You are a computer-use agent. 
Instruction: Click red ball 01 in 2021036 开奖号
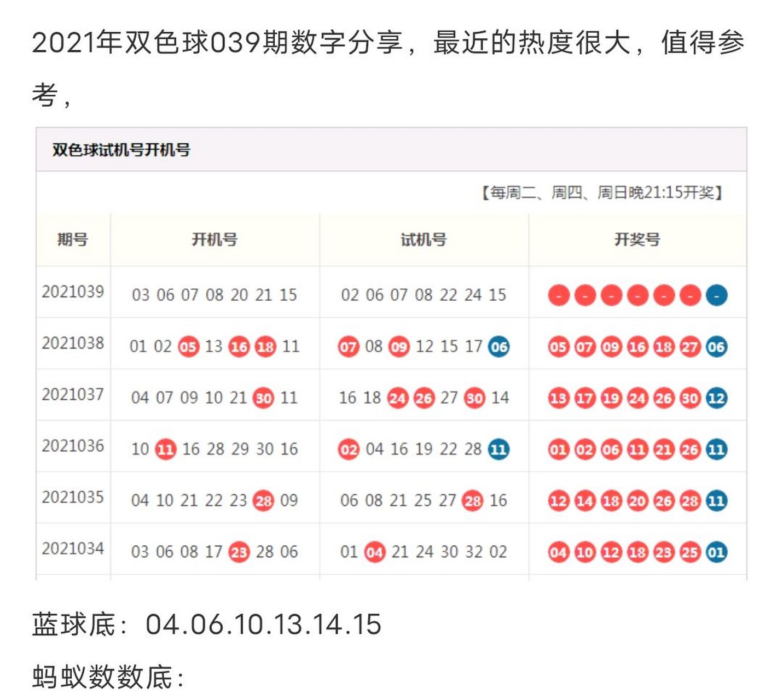[559, 450]
